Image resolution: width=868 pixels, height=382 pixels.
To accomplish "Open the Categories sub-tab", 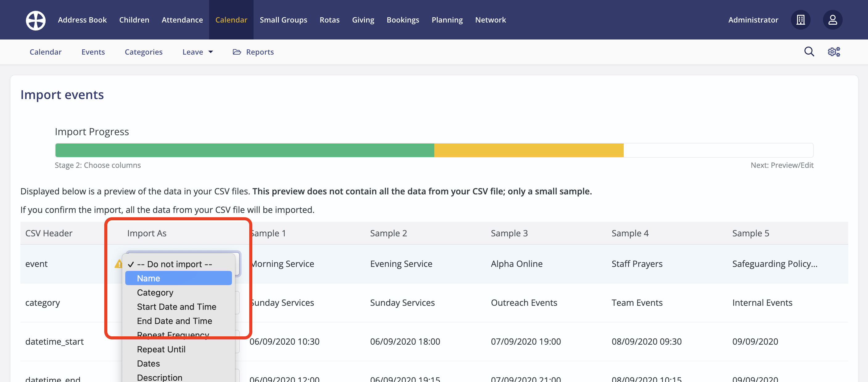I will (x=143, y=52).
